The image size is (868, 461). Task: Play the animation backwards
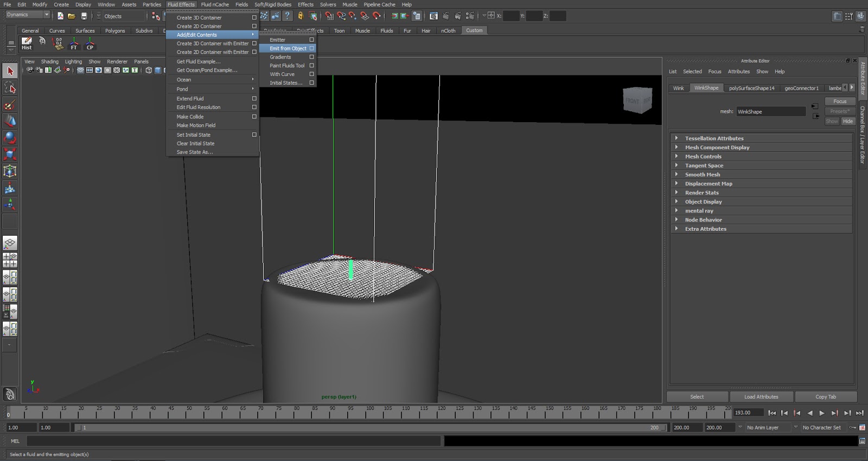809,413
